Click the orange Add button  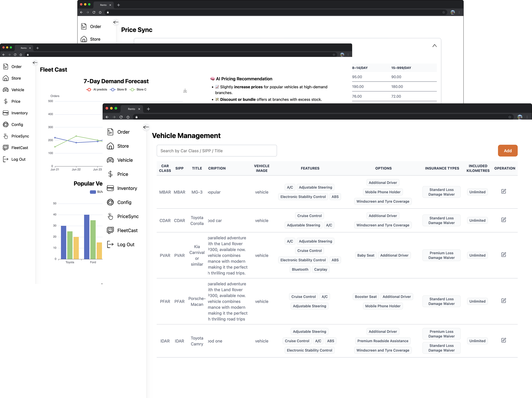(508, 151)
